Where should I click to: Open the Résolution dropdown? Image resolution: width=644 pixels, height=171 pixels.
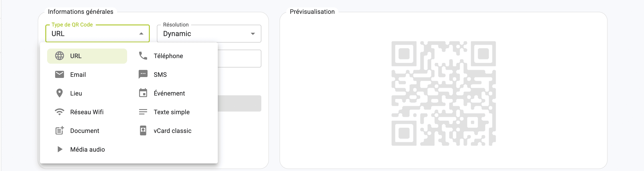pyautogui.click(x=209, y=34)
